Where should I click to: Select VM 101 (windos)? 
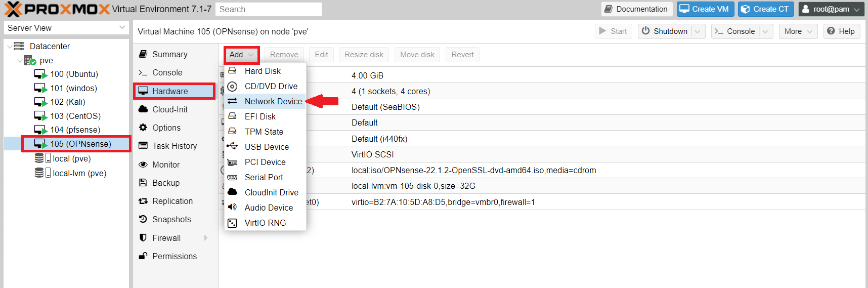pos(73,88)
